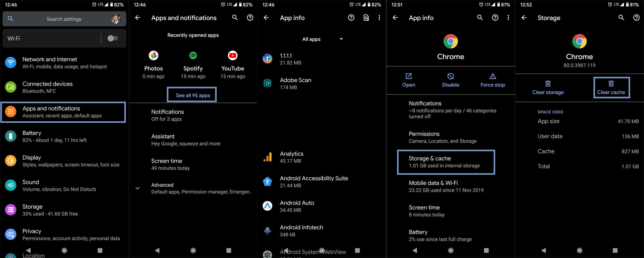The image size is (644, 258).
Task: Open the All apps filter dropdown
Action: click(322, 39)
